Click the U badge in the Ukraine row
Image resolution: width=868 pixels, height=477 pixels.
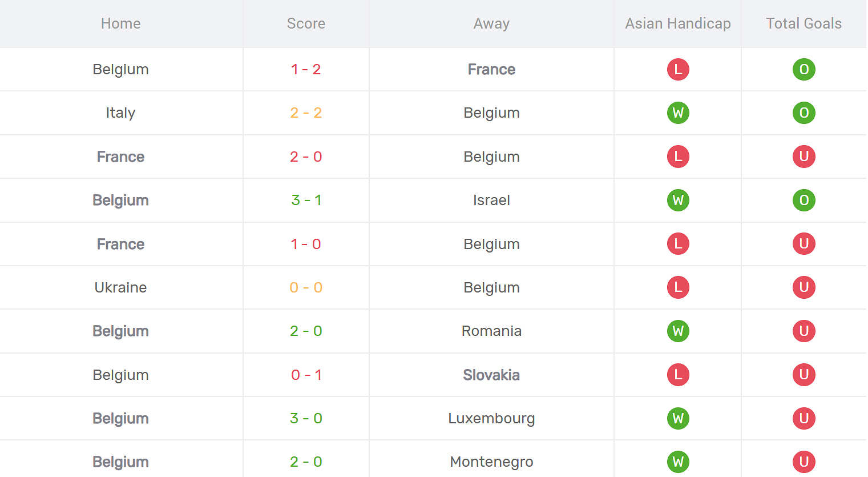click(x=804, y=287)
